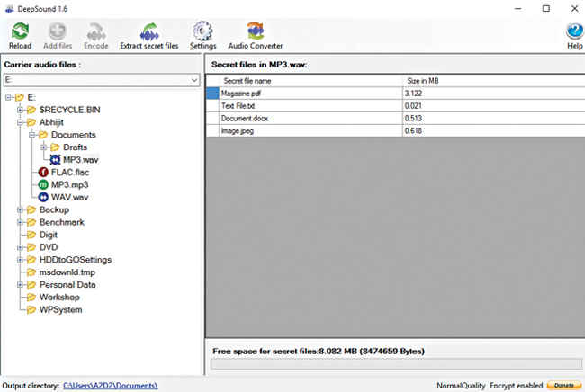Select the Text File.txt row
This screenshot has height=392, width=585.
(395, 106)
